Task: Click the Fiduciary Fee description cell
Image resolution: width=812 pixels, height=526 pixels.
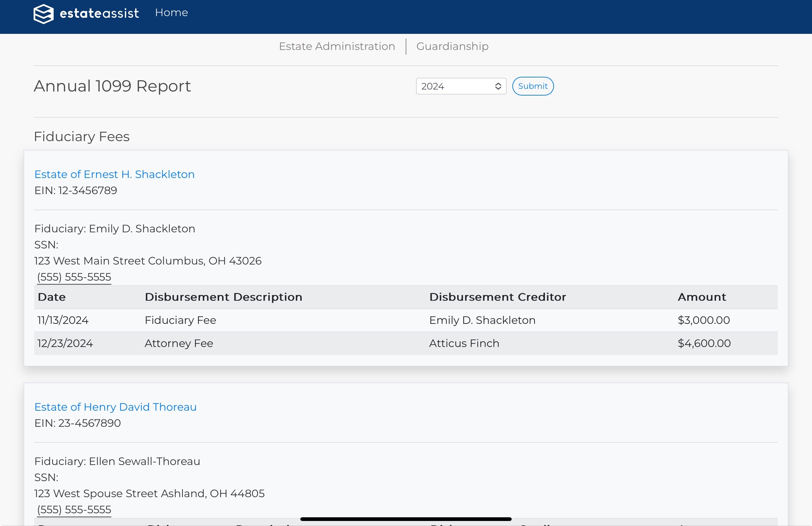Action: click(180, 320)
